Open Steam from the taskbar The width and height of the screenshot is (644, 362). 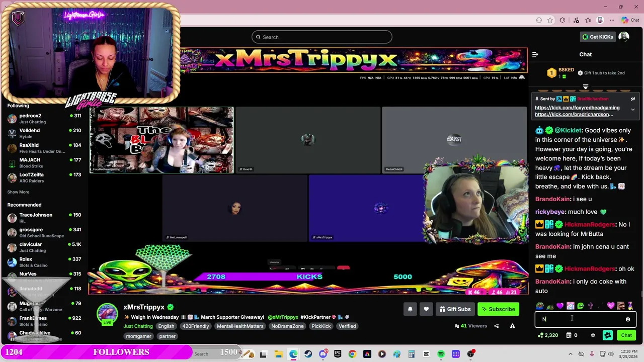coord(308,354)
